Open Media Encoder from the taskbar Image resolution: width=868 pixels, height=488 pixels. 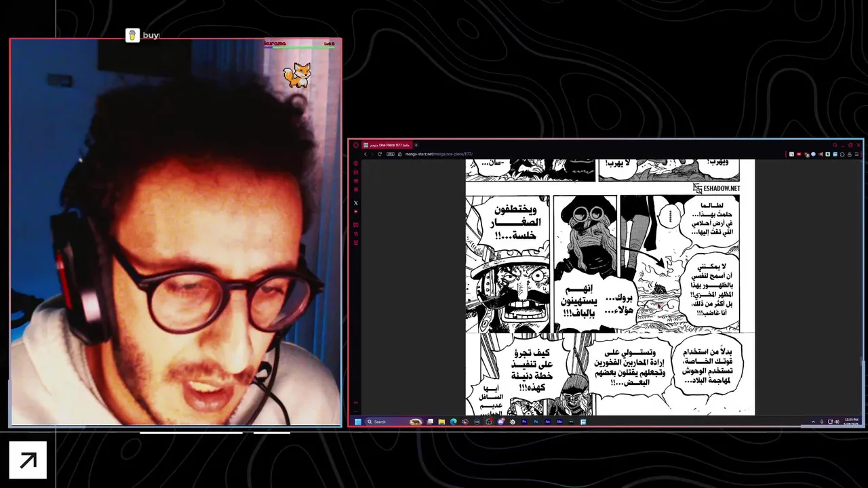pyautogui.click(x=559, y=422)
